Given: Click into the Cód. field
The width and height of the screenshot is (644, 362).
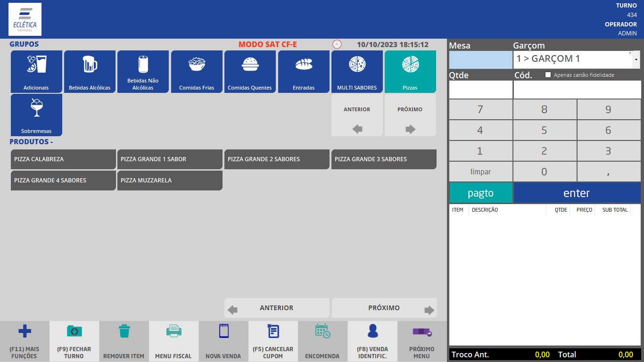Looking at the screenshot, I should (x=577, y=90).
